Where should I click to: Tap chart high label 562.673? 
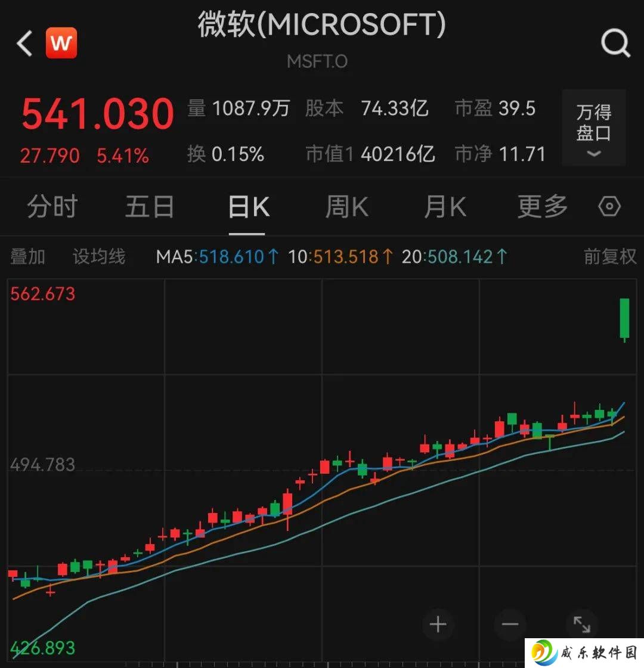pyautogui.click(x=42, y=294)
